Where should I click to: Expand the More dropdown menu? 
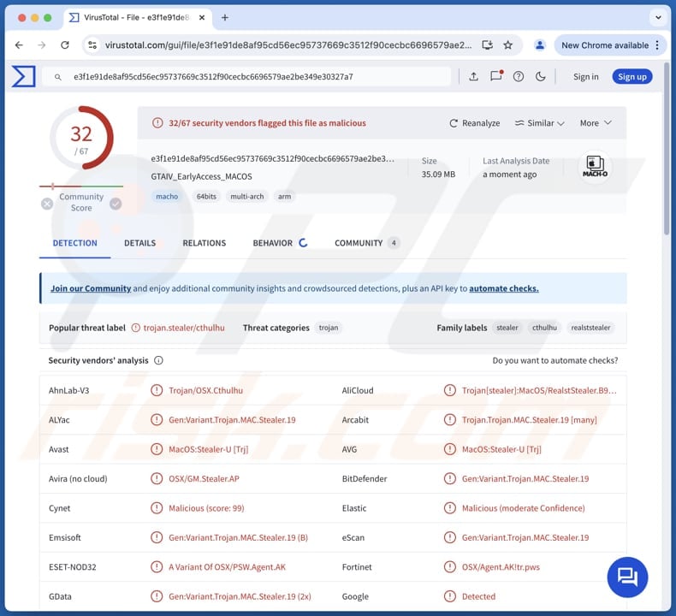596,123
